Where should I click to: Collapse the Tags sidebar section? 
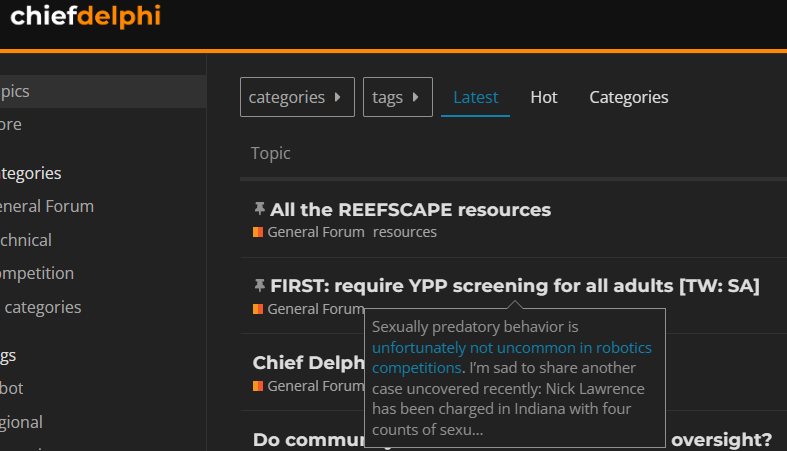8,356
